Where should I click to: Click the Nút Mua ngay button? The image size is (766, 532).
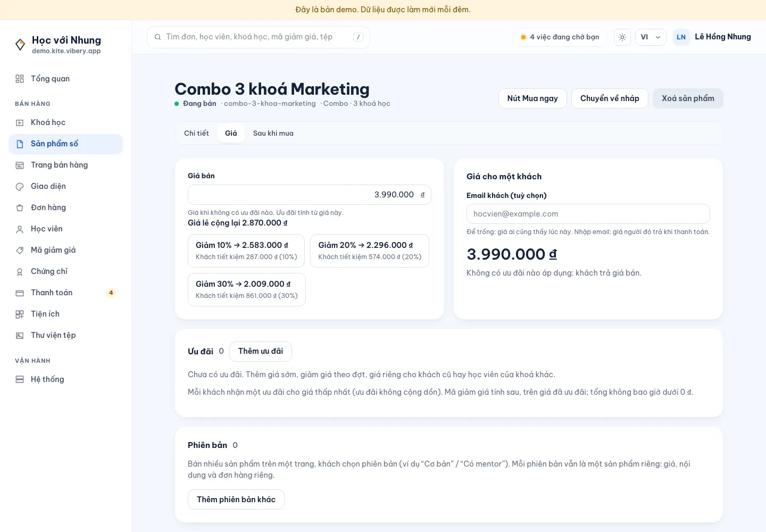point(532,98)
